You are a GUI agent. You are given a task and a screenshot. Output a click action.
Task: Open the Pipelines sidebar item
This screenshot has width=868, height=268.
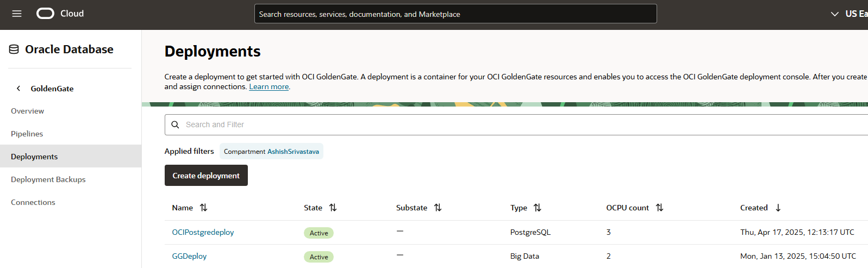point(27,134)
